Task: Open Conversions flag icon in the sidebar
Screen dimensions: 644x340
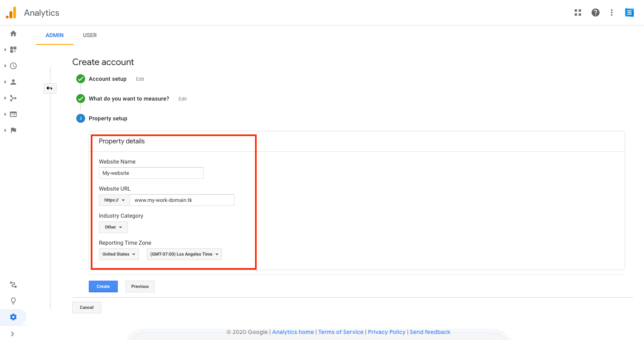Action: click(13, 130)
